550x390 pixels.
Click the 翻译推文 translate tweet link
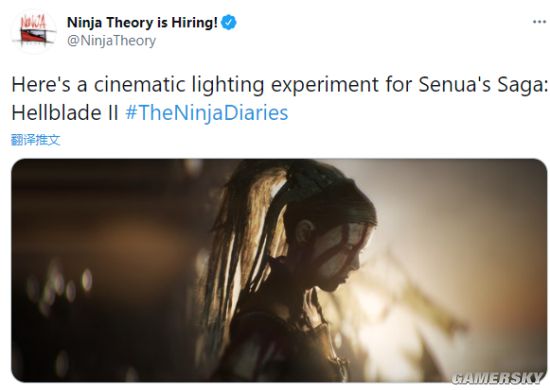[35, 140]
